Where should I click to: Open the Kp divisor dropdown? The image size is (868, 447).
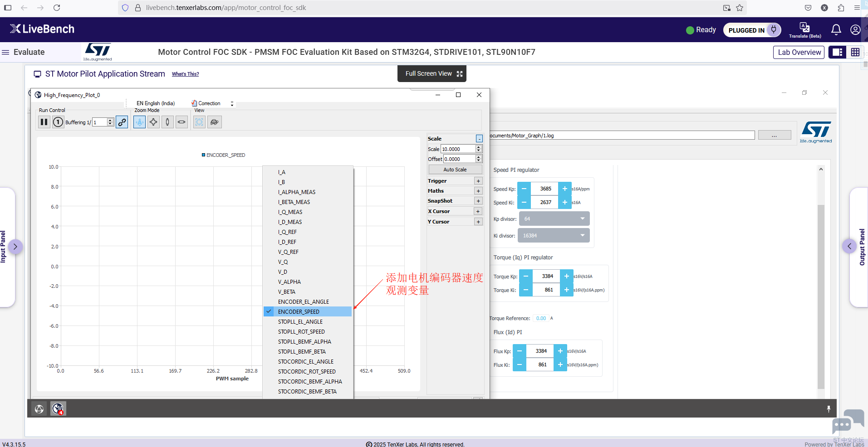pos(554,219)
